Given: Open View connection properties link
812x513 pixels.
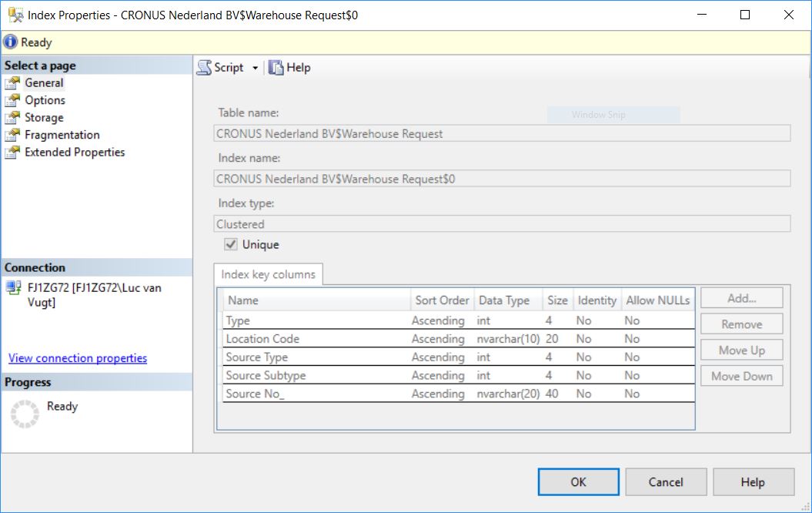Looking at the screenshot, I should [x=78, y=358].
